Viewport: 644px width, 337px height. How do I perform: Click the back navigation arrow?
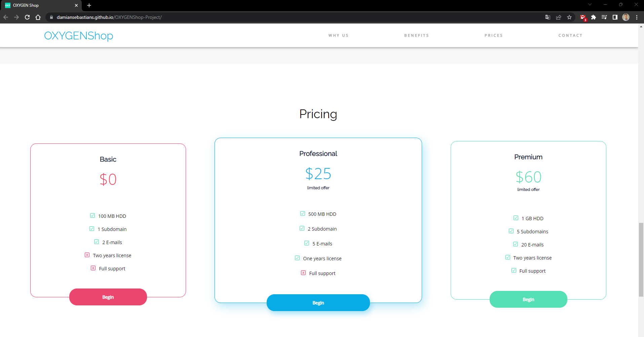click(6, 17)
